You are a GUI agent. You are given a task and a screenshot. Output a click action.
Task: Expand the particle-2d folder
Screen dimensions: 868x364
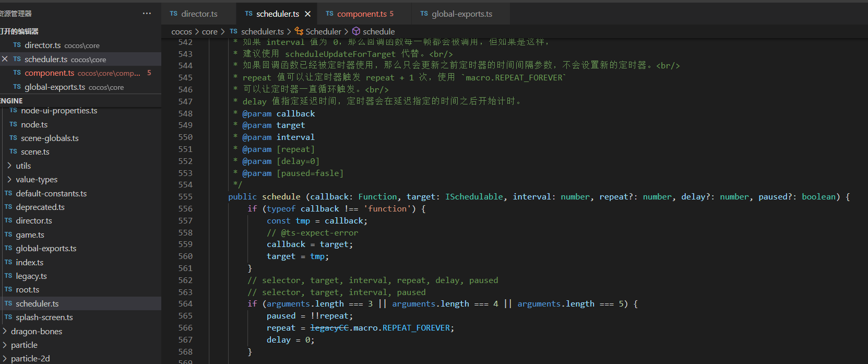[x=5, y=358]
